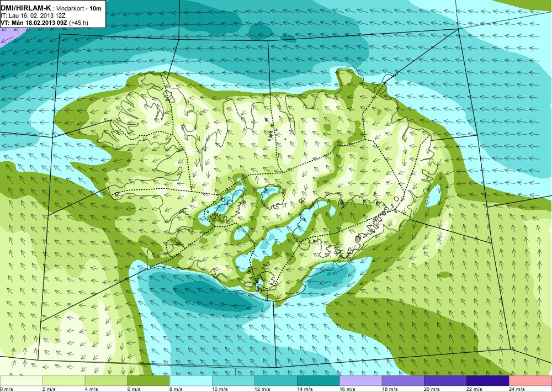
Task: Click the "12 m/s" legend label
Action: pos(262,389)
